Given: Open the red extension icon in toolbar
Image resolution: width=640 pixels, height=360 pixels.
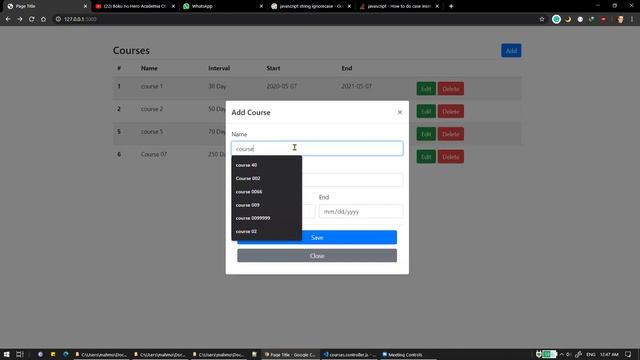Looking at the screenshot, I should pos(603,19).
